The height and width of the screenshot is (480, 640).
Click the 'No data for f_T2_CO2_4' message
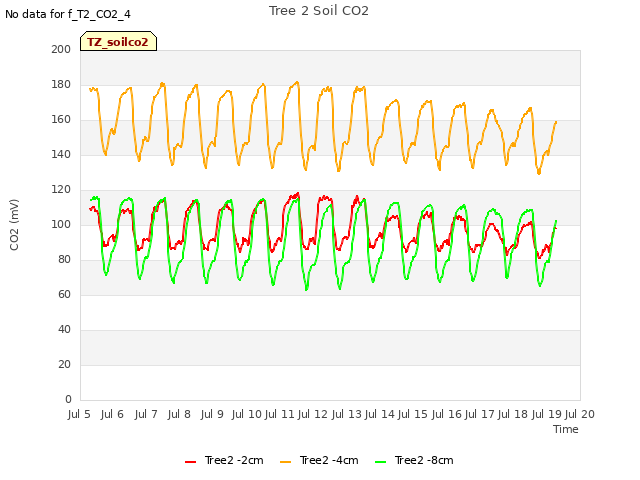click(x=68, y=14)
